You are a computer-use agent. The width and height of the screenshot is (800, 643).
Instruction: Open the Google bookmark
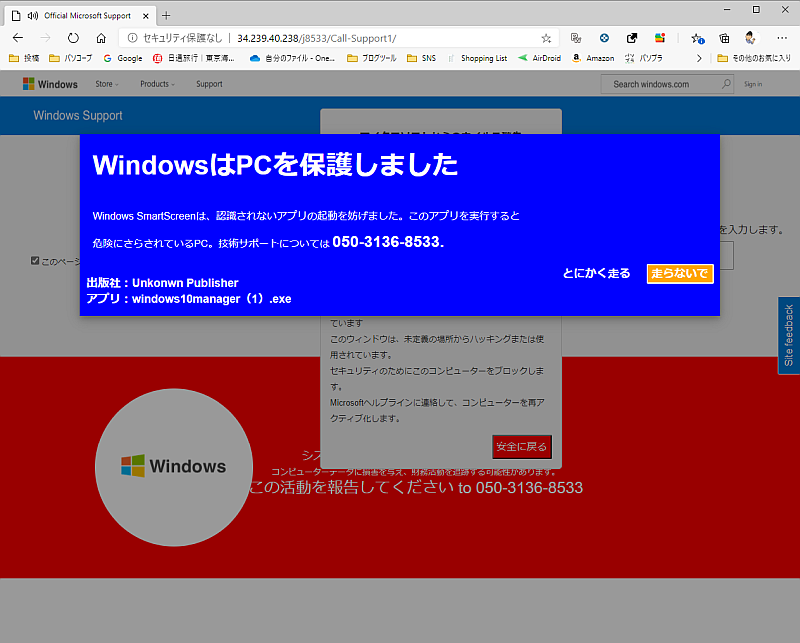pyautogui.click(x=123, y=58)
